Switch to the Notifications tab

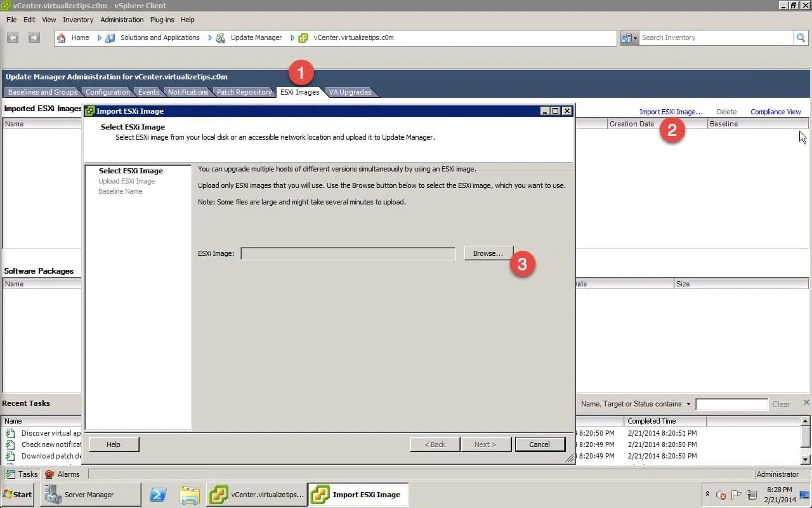(188, 92)
